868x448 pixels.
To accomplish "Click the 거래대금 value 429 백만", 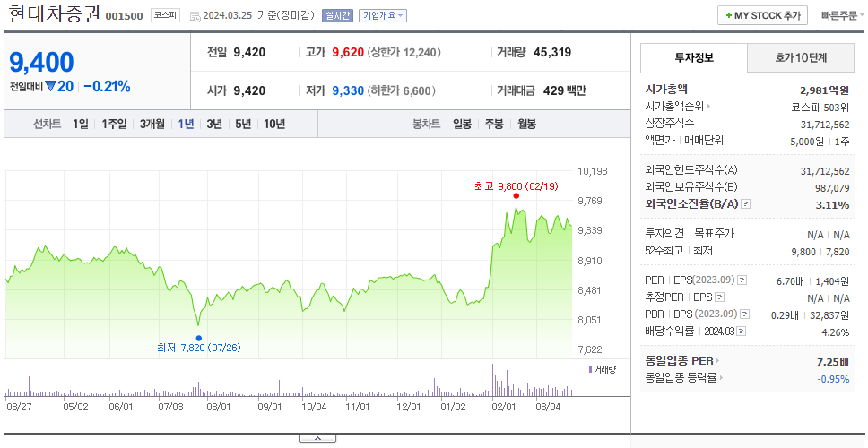I will coord(565,90).
